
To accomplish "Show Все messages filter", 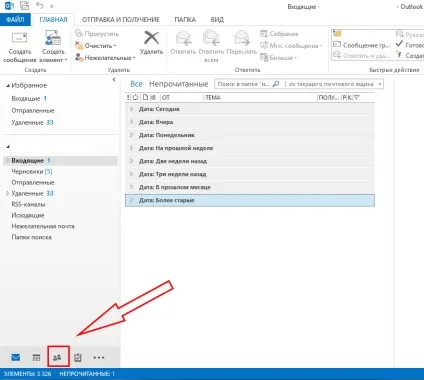I will pyautogui.click(x=136, y=84).
